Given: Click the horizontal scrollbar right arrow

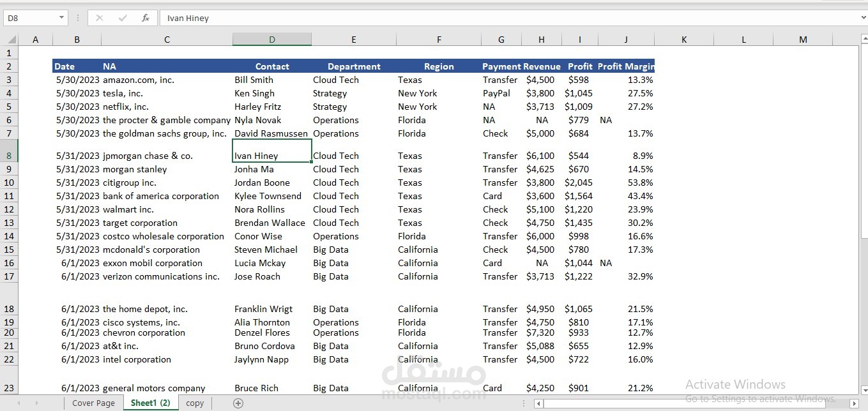Looking at the screenshot, I should coord(856,403).
